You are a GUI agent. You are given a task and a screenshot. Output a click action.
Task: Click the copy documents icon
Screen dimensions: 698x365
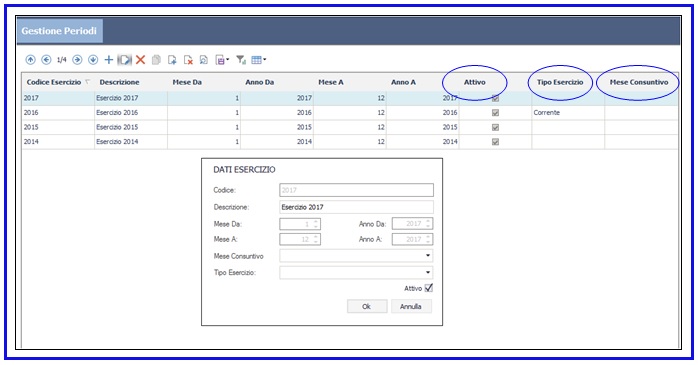156,60
